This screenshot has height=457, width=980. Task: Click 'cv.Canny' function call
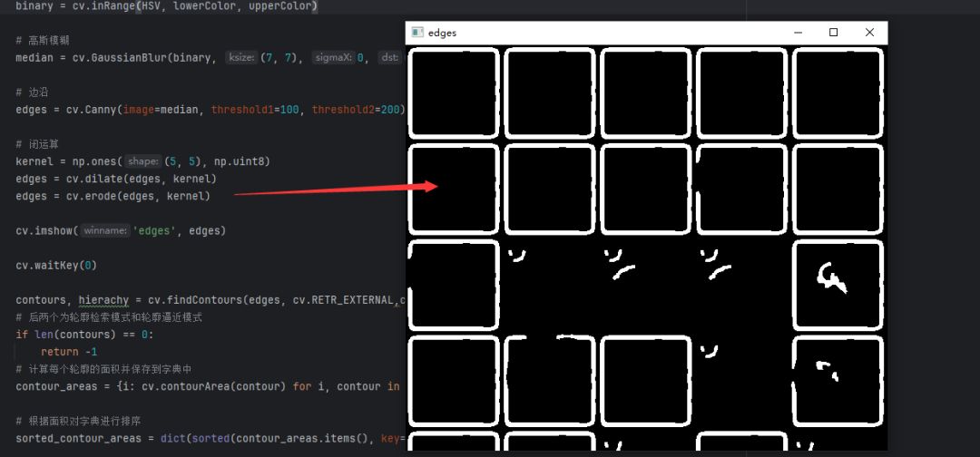click(x=92, y=110)
